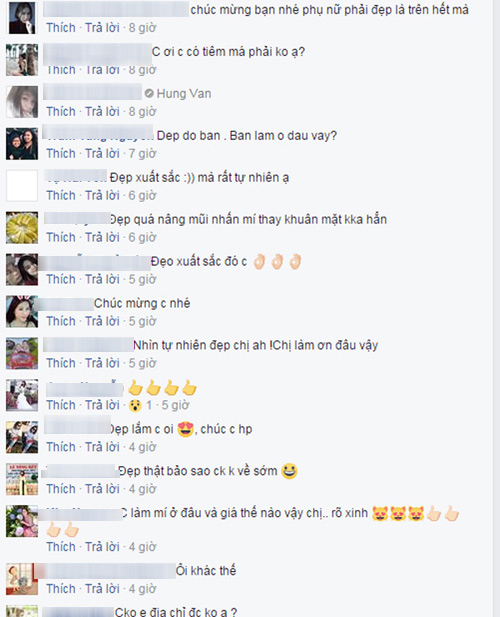Open avatar beside 'Chúc mừng c nhé'
Image resolution: width=500 pixels, height=617 pixels.
pyautogui.click(x=22, y=311)
